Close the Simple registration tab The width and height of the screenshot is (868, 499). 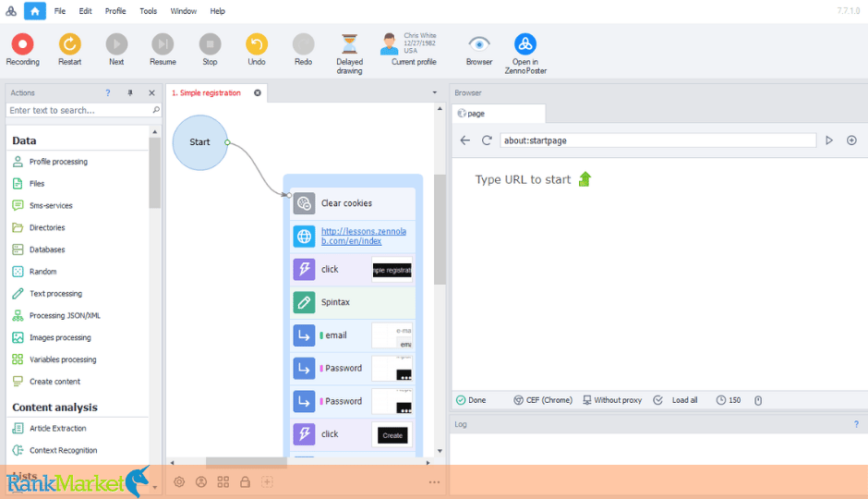(258, 93)
